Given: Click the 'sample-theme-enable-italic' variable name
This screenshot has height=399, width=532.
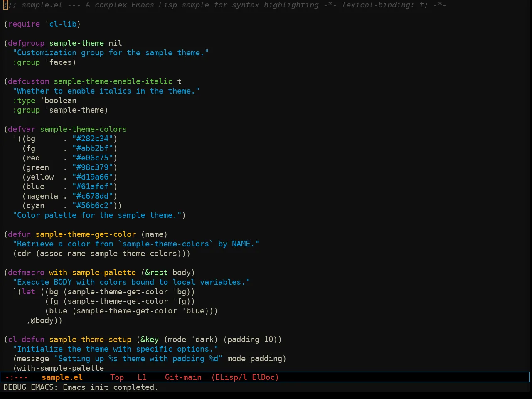Looking at the screenshot, I should 113,81.
